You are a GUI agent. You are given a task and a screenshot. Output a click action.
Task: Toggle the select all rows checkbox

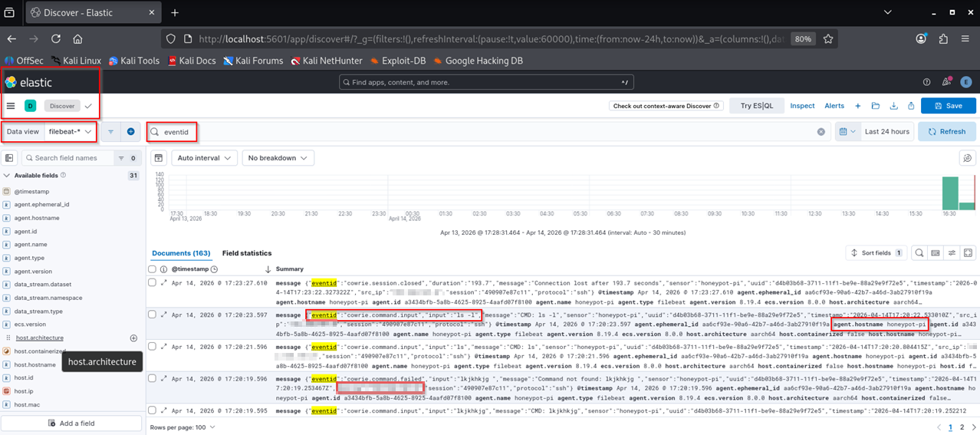[x=152, y=269]
